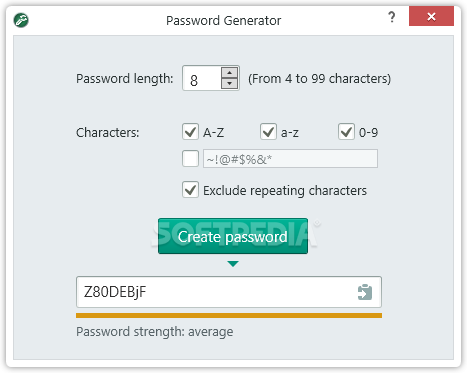Screen dimensions: 467x373
Task: Click the Create password button
Action: [x=233, y=236]
